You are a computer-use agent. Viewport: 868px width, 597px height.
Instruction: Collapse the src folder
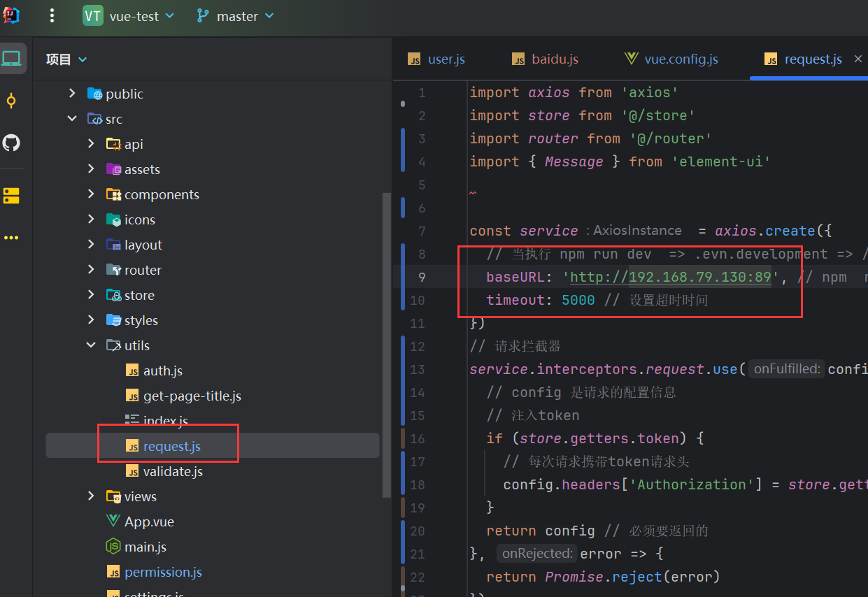pyautogui.click(x=72, y=119)
